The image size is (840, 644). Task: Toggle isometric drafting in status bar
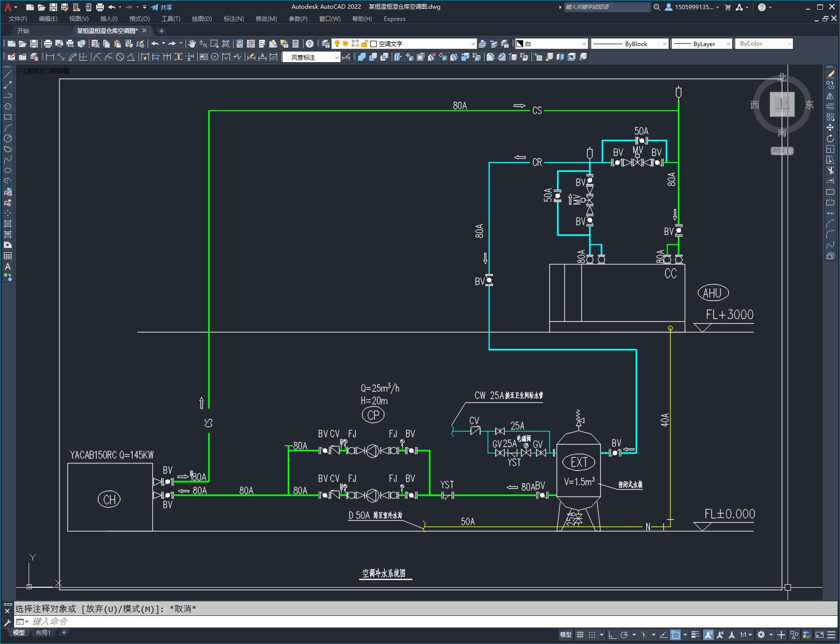[x=644, y=635]
